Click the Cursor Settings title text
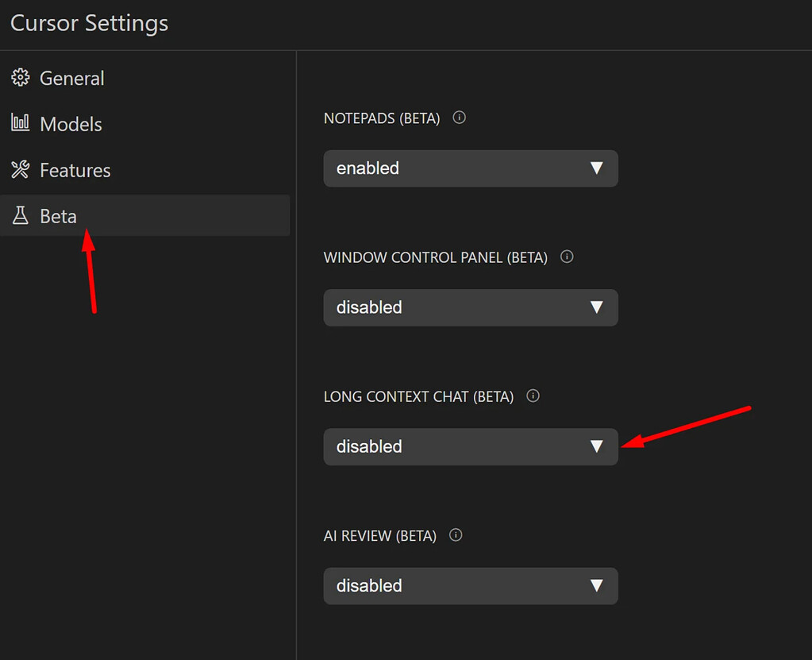 point(88,24)
